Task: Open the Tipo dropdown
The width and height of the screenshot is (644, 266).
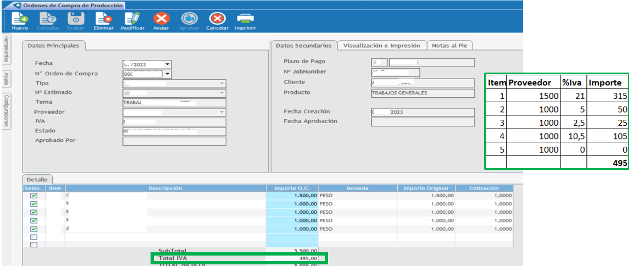Action: [222, 84]
